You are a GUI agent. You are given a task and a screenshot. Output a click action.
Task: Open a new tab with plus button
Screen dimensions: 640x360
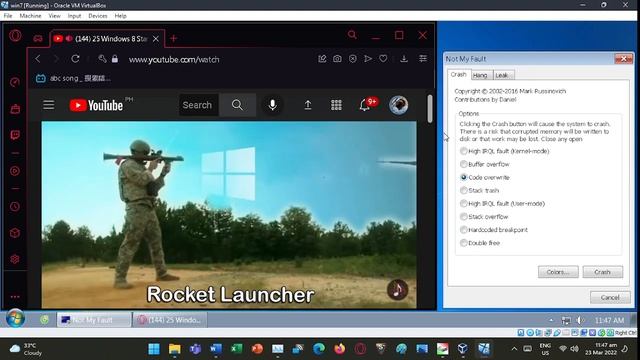point(173,38)
